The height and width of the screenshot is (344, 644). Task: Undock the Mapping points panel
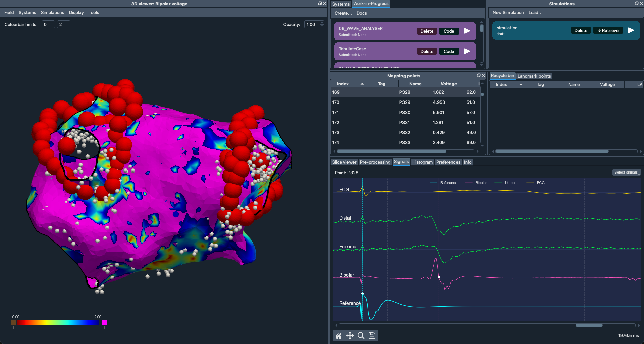point(479,76)
